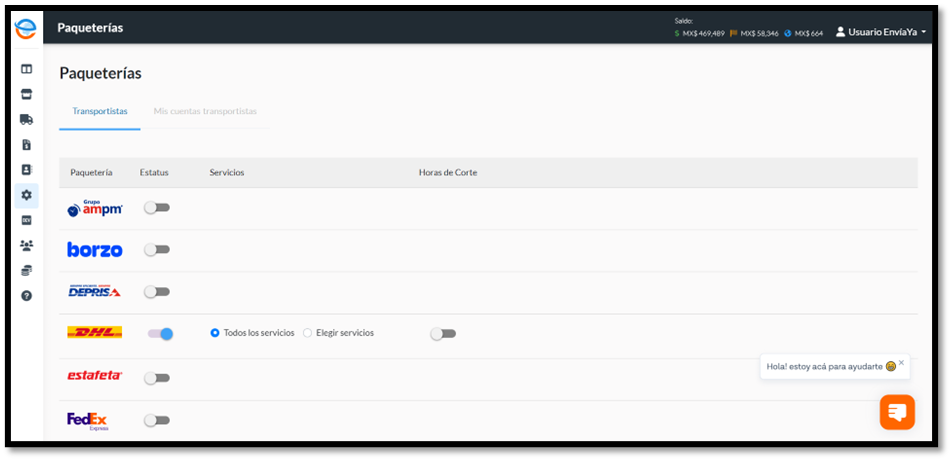This screenshot has height=460, width=951.
Task: Open the coins stack icon in sidebar
Action: [x=27, y=271]
